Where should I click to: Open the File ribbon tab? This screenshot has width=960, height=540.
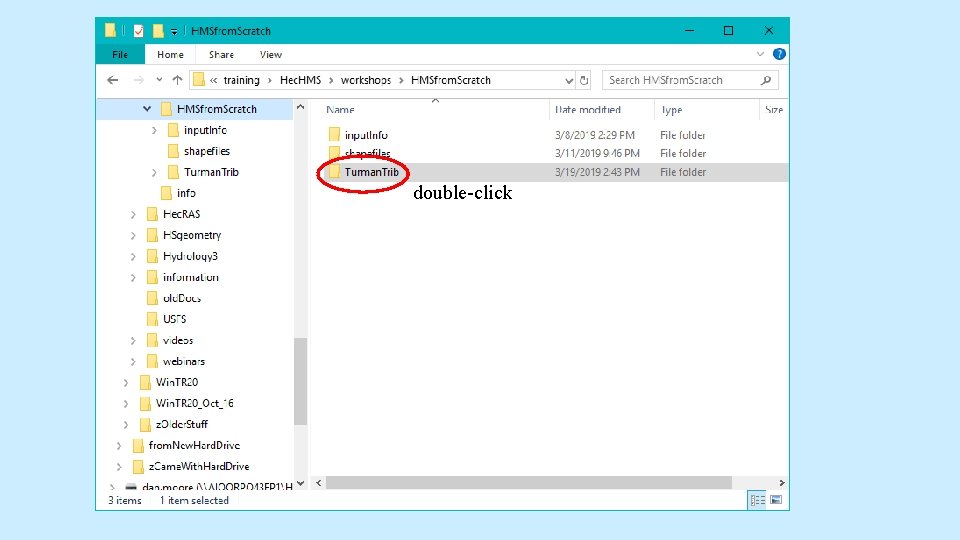coord(120,54)
